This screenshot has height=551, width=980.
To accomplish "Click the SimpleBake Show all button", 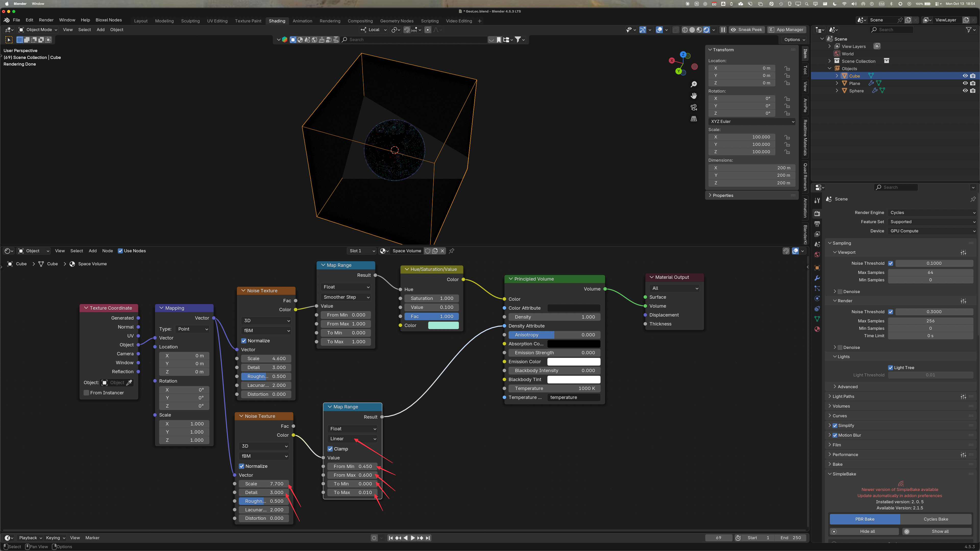I will click(937, 532).
